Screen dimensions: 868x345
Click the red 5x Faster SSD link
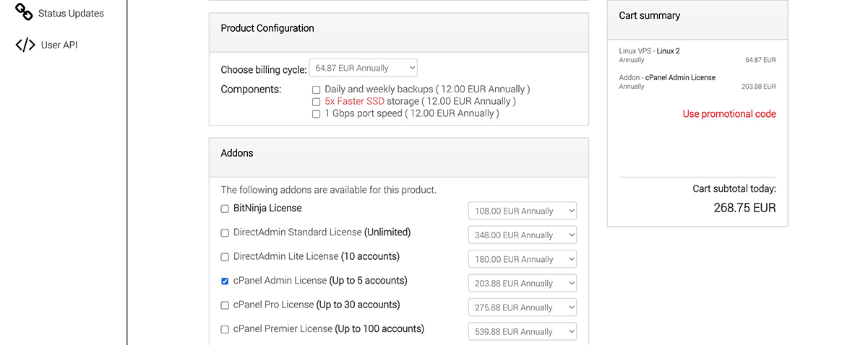coord(353,102)
